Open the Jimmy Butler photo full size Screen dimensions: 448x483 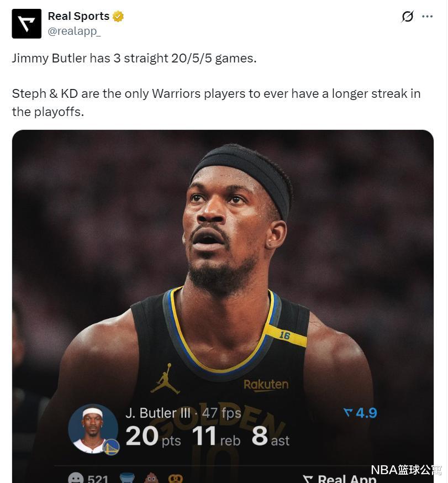point(223,307)
